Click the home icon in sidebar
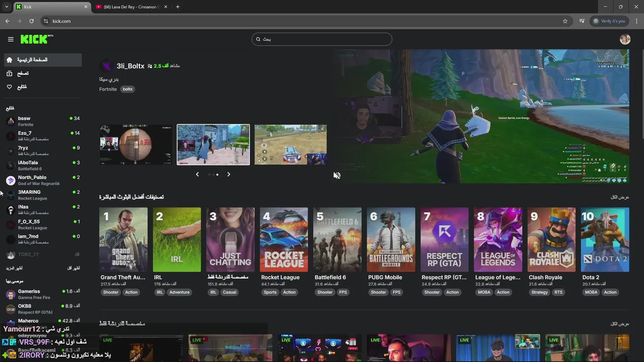 (x=9, y=60)
